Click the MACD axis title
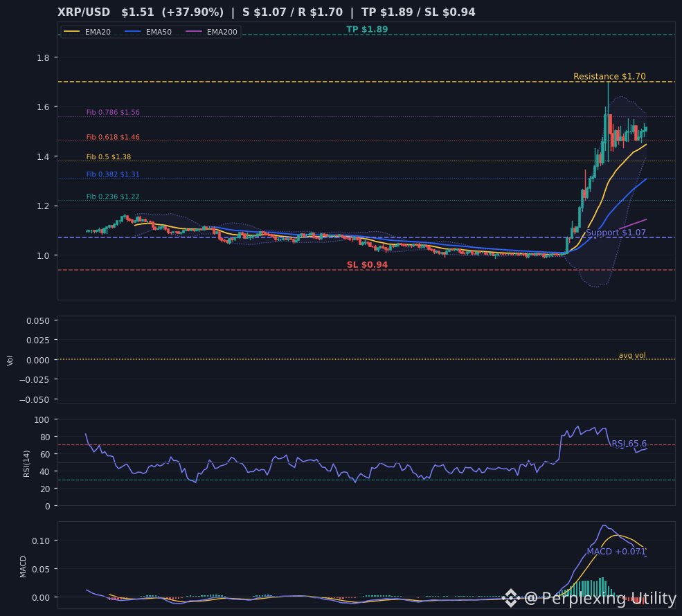Viewport: 682px width, 616px height. coord(23,566)
